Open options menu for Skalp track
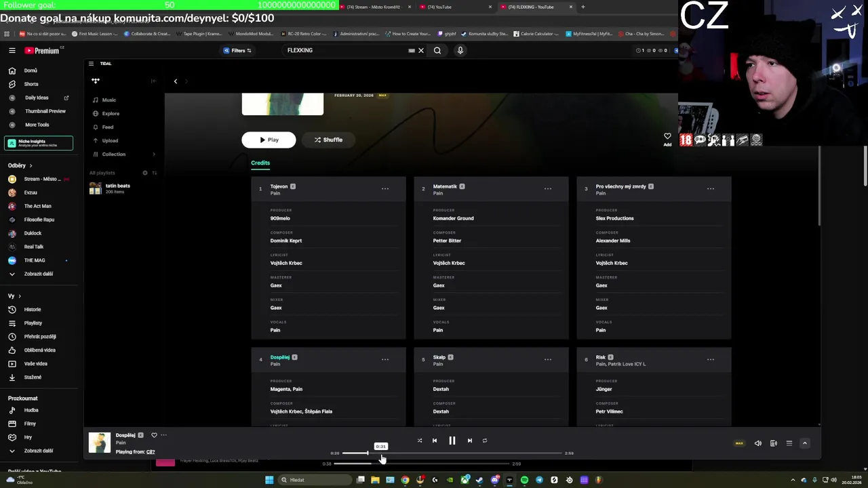The image size is (868, 488). [548, 359]
